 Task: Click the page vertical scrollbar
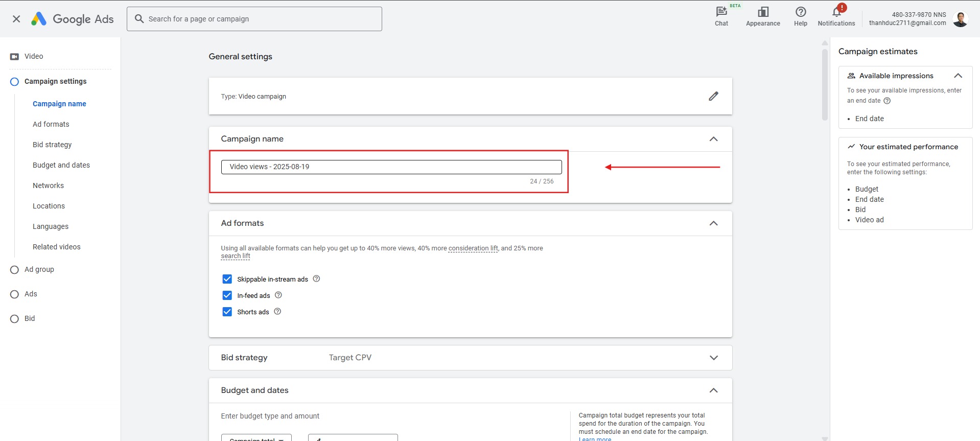pos(824,84)
